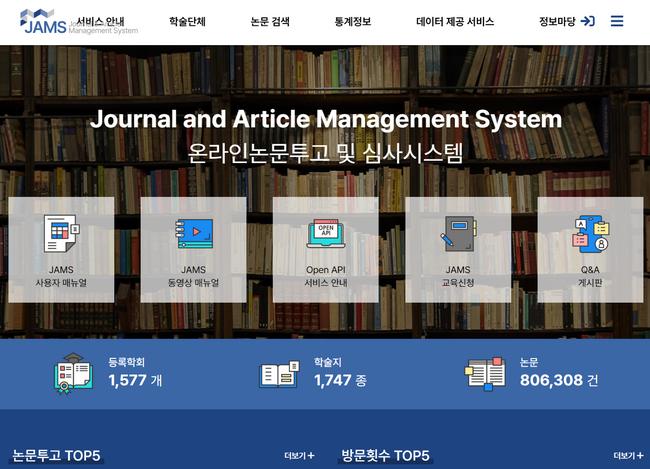Click the login arrow icon
The height and width of the screenshot is (469, 650).
[x=588, y=21]
